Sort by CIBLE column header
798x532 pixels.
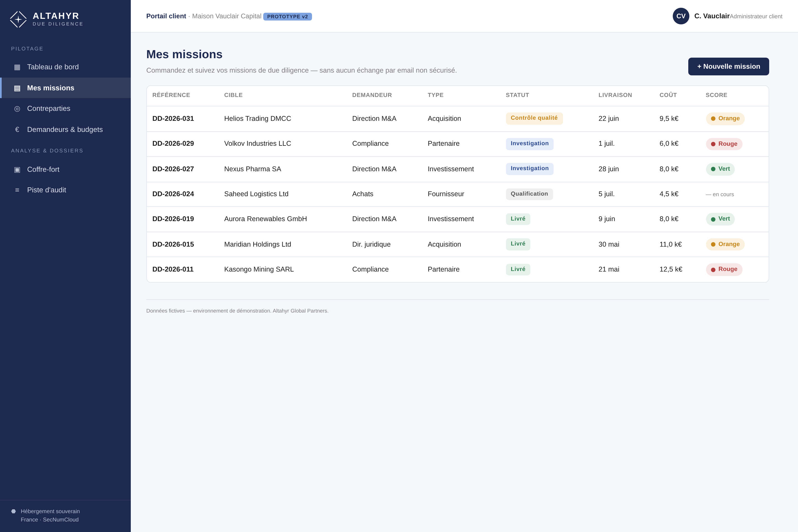pos(233,95)
